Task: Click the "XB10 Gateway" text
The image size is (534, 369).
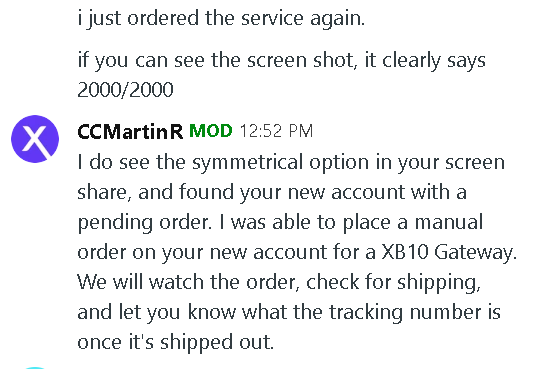Action: tap(447, 252)
